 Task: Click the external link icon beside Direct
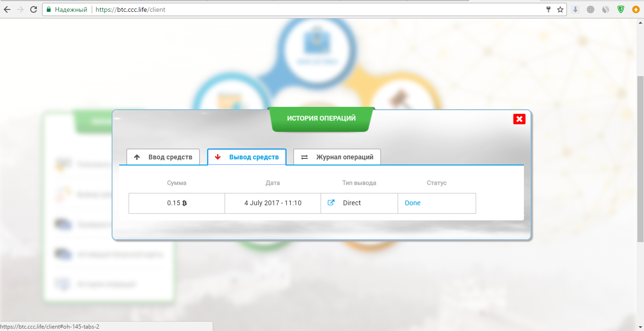[x=331, y=203]
